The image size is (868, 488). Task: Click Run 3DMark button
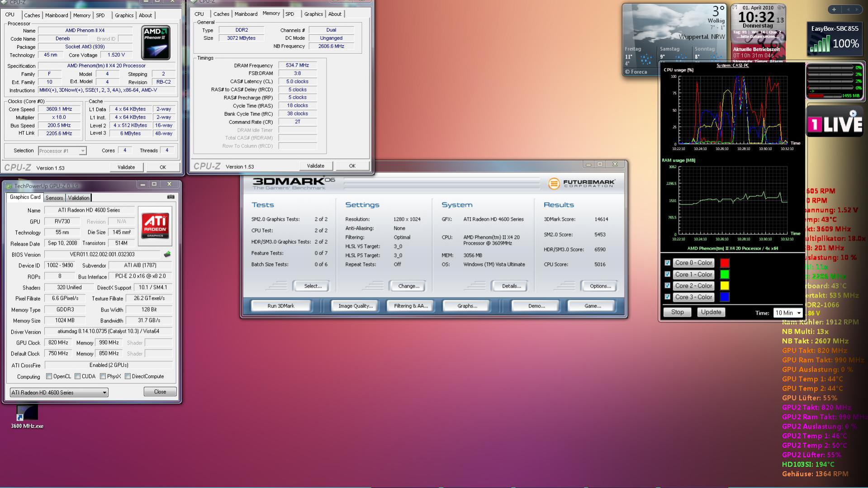[x=281, y=306]
